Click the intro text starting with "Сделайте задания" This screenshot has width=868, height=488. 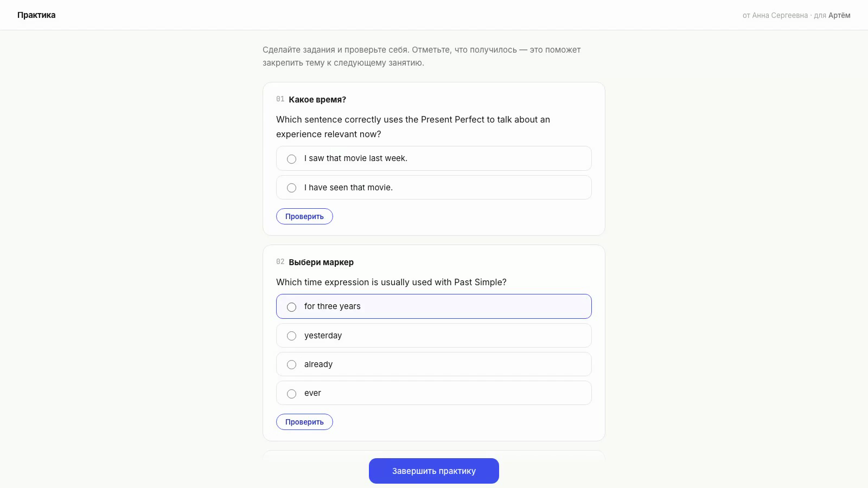tap(422, 56)
